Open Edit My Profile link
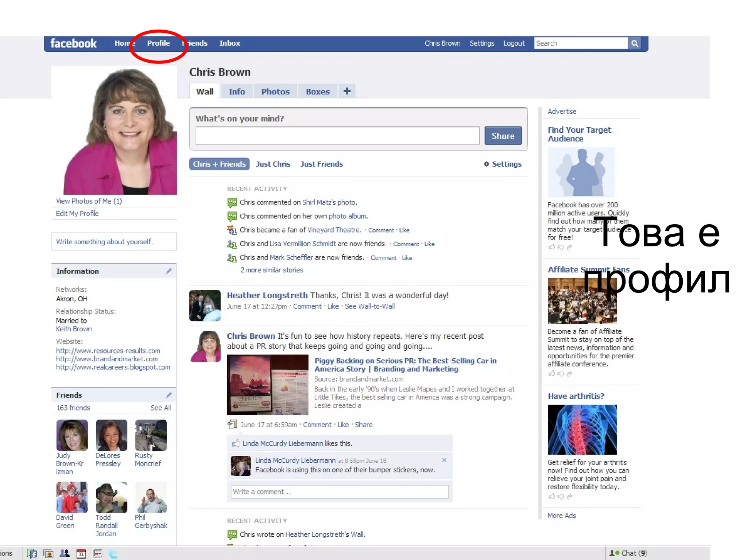 77,214
